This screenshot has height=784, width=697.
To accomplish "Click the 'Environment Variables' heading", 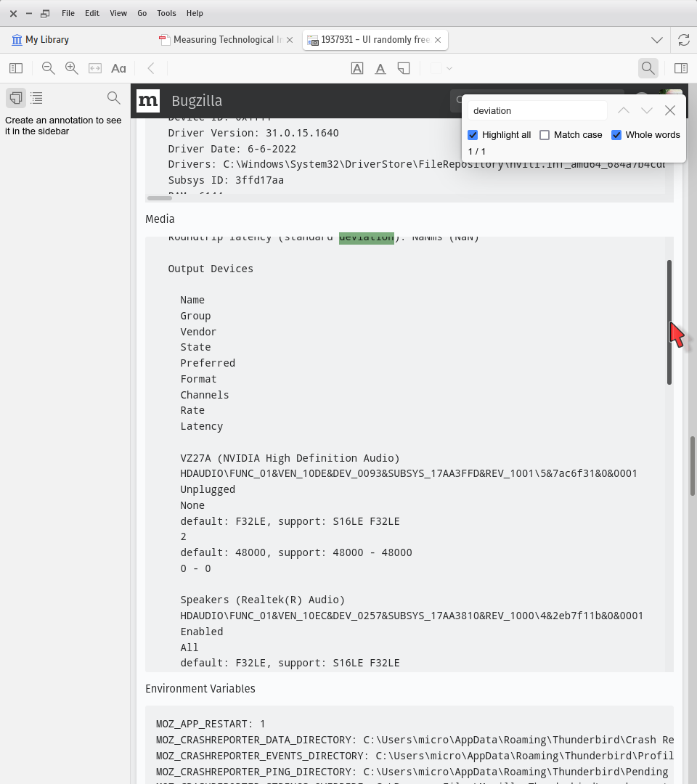I will (x=200, y=688).
